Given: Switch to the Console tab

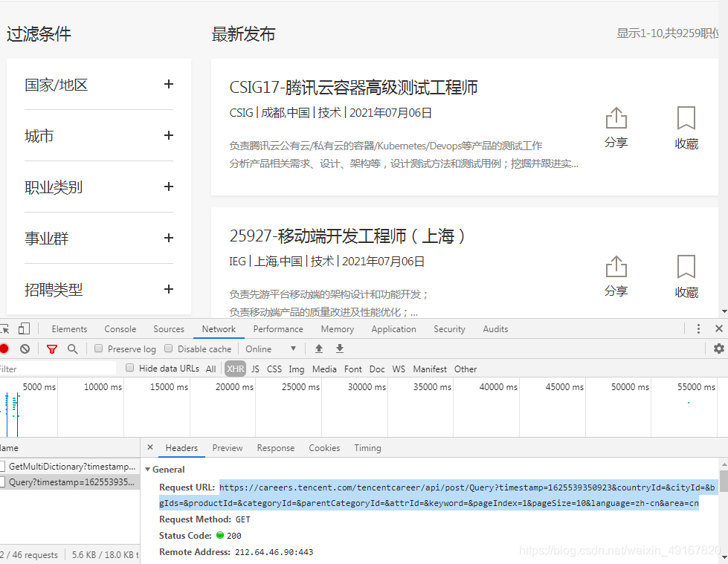Looking at the screenshot, I should (120, 329).
